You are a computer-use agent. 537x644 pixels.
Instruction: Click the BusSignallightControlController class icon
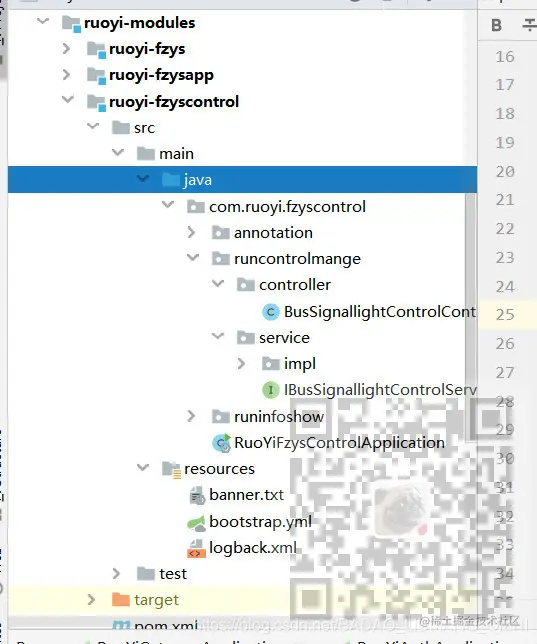(270, 312)
